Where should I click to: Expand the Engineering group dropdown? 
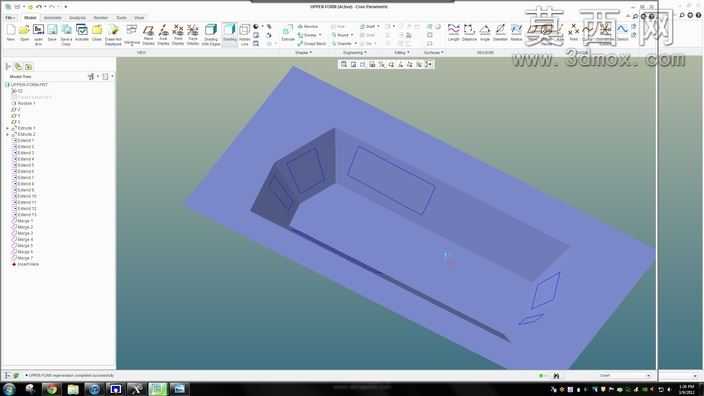click(x=355, y=53)
